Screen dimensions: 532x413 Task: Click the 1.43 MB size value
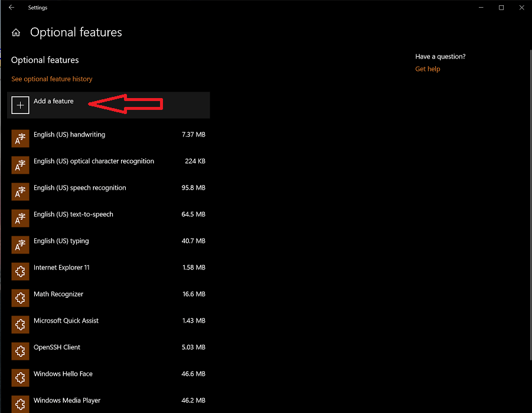pos(194,321)
